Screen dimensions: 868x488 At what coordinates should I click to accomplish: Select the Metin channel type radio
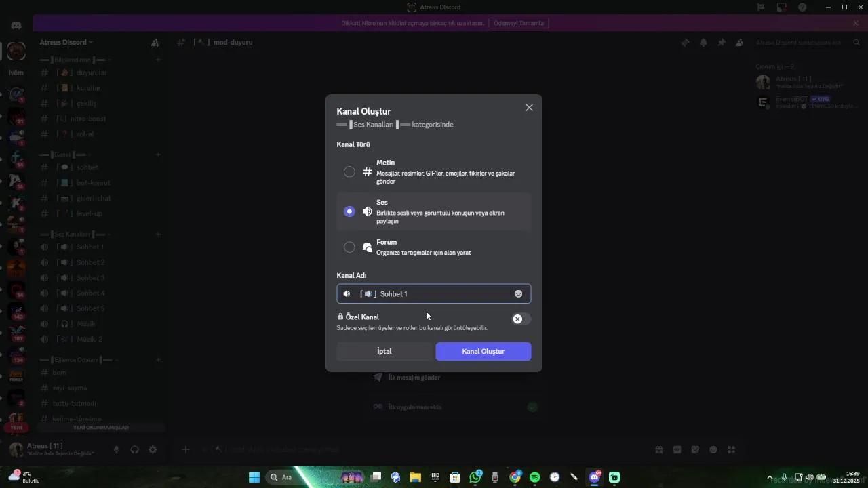349,172
